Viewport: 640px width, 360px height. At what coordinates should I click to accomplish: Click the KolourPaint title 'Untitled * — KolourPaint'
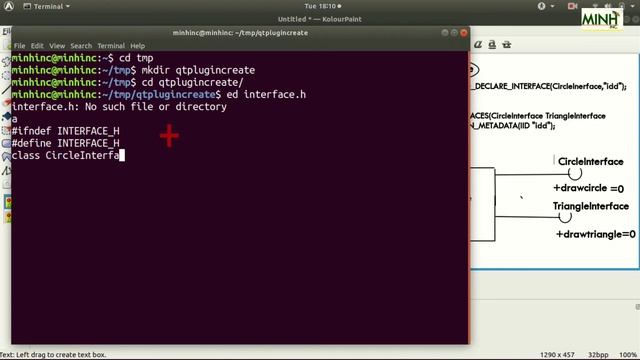[x=320, y=19]
